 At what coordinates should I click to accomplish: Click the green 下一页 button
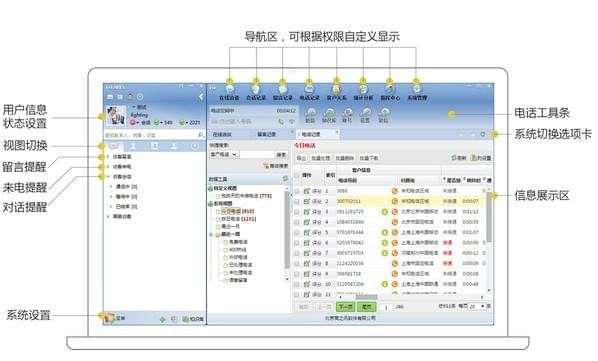pyautogui.click(x=345, y=307)
